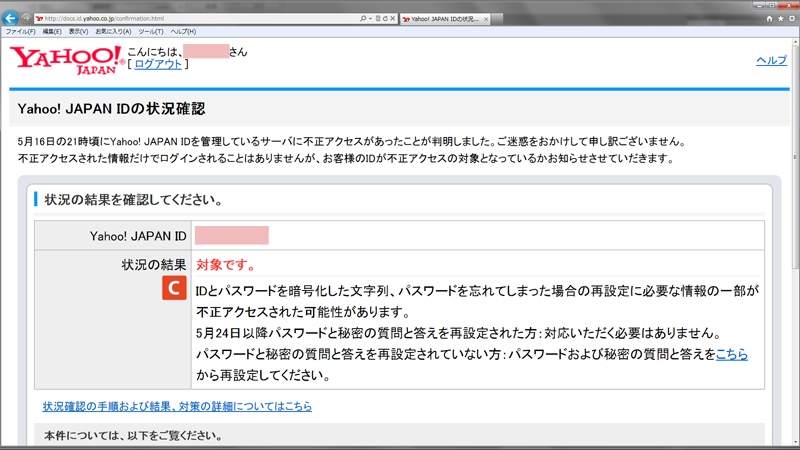Click the search magnifier icon in address bar
The width and height of the screenshot is (800, 450).
[x=363, y=18]
